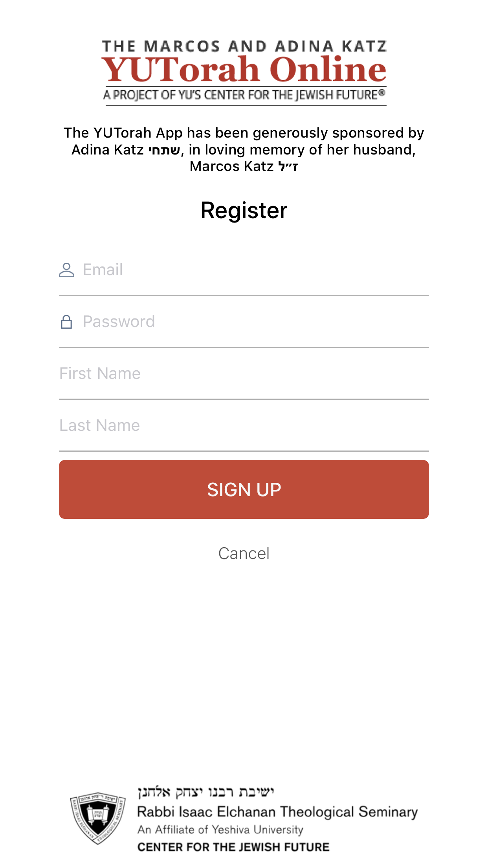Tap 'An Affiliate of Yeshiva University' text

(220, 829)
